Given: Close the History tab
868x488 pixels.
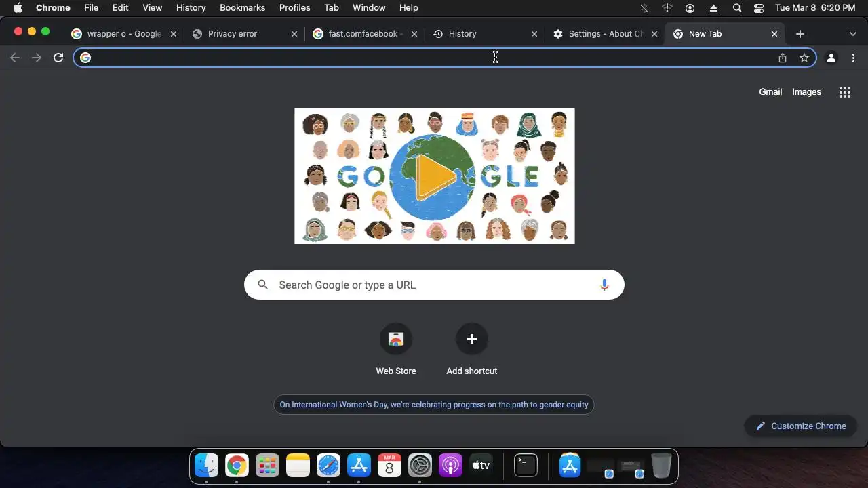Looking at the screenshot, I should 534,34.
